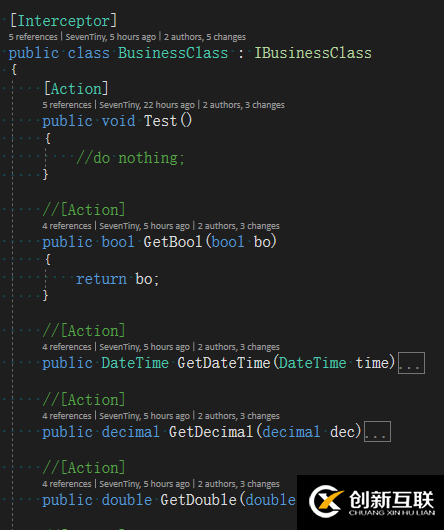The image size is (444, 530).
Task: Click the Chuang Xin Hu Lian logo watermark
Action: point(371,503)
